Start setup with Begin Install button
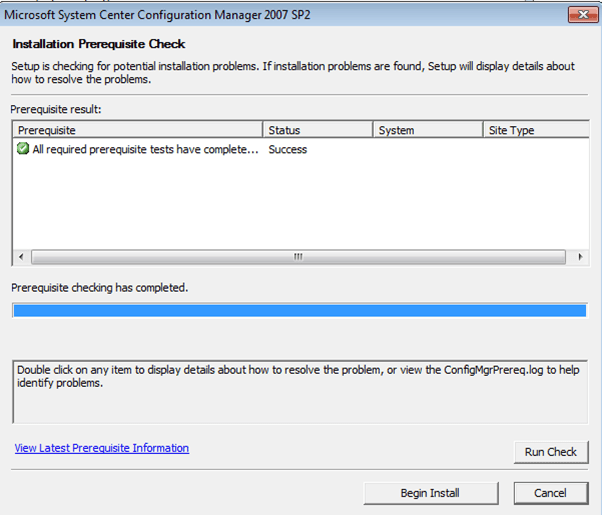 click(x=429, y=493)
